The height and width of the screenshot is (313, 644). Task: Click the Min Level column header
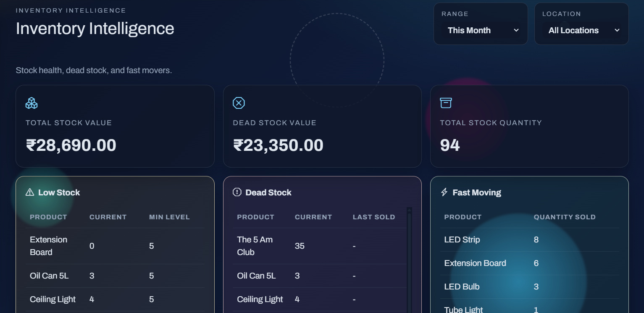click(x=169, y=217)
